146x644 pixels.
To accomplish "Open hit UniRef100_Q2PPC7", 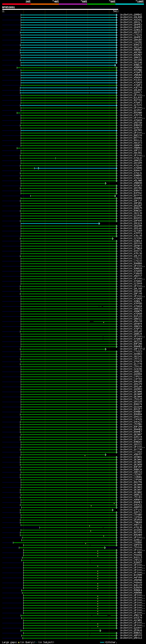I will pyautogui.click(x=131, y=93).
